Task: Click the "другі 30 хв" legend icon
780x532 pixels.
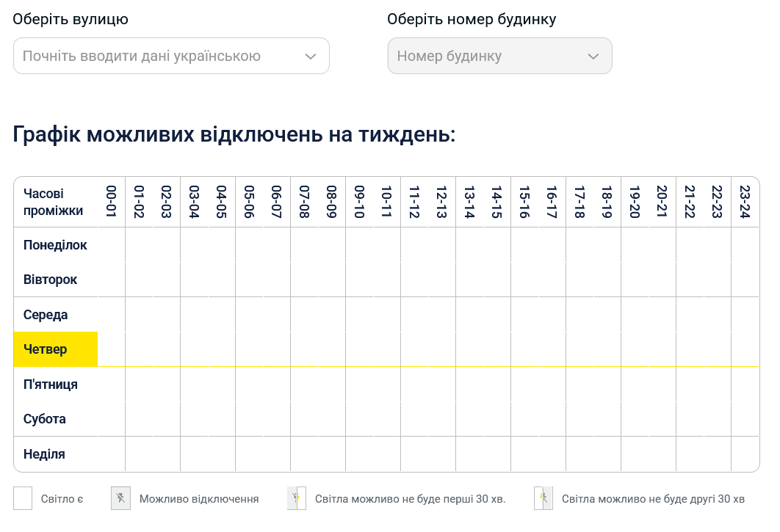Action: tap(544, 498)
